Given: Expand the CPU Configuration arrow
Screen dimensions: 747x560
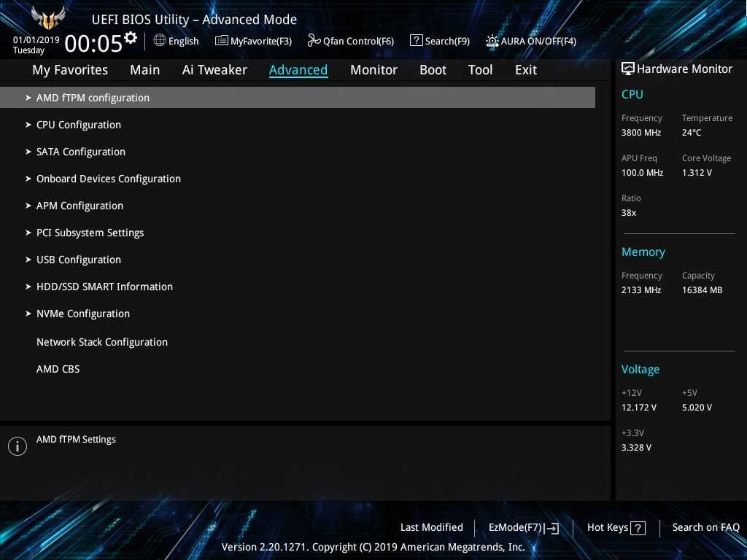Looking at the screenshot, I should 28,125.
